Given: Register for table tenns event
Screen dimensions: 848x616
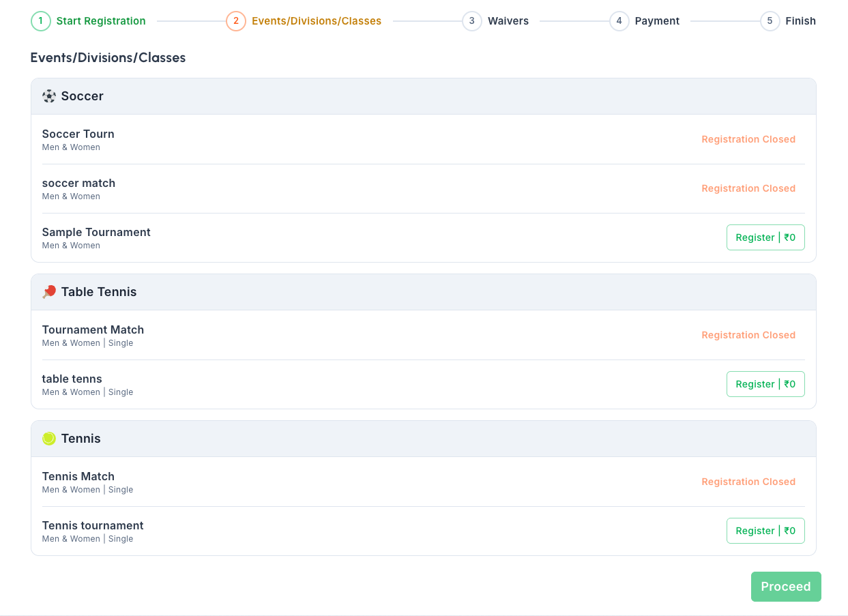Looking at the screenshot, I should coord(765,384).
